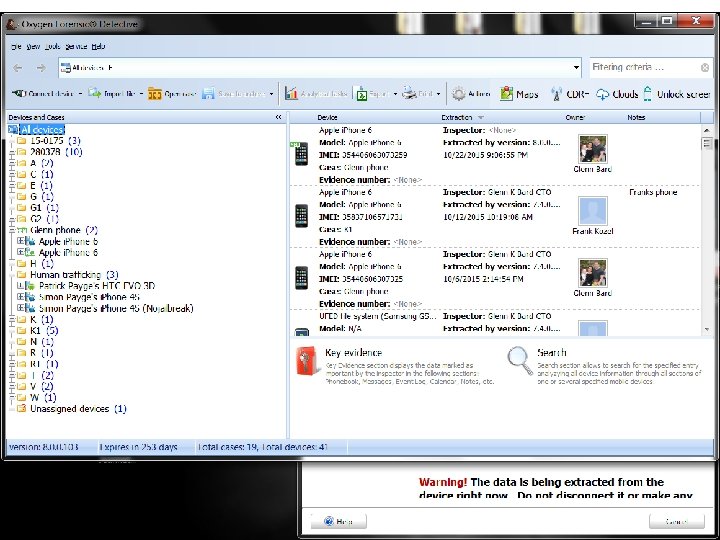
Task: Click the 'Franks phone' note text
Action: point(653,192)
